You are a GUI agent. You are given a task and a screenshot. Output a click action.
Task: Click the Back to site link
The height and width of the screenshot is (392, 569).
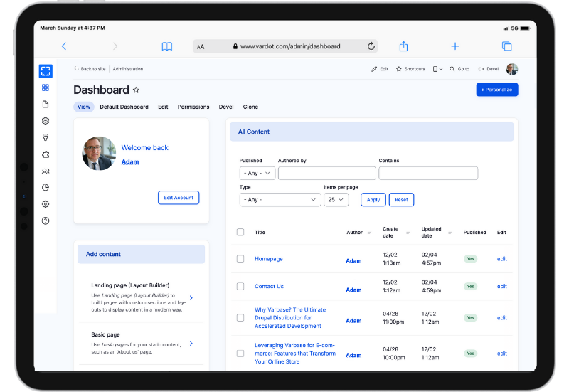pos(90,68)
